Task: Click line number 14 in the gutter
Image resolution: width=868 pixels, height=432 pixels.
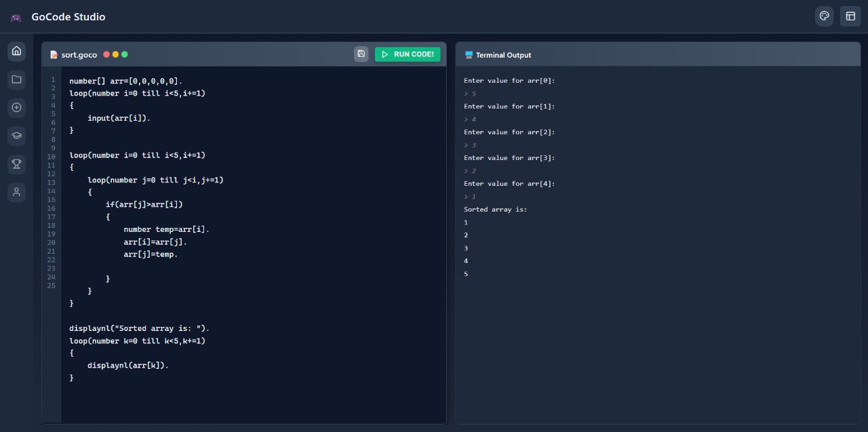Action: pos(51,191)
